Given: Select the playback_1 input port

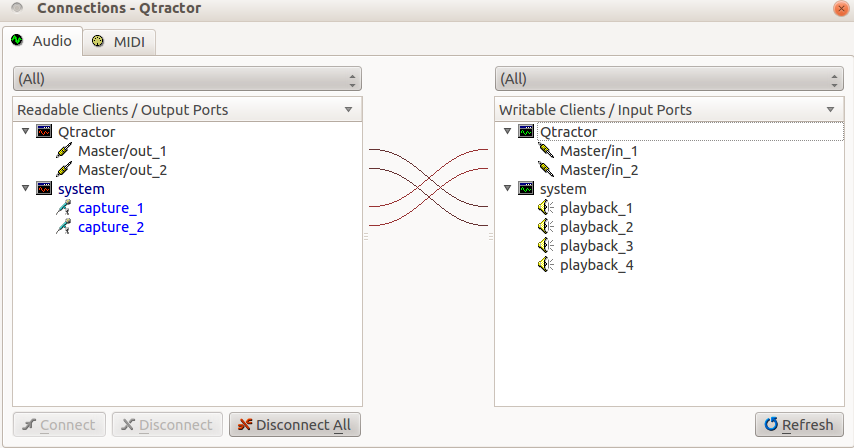Looking at the screenshot, I should [596, 208].
